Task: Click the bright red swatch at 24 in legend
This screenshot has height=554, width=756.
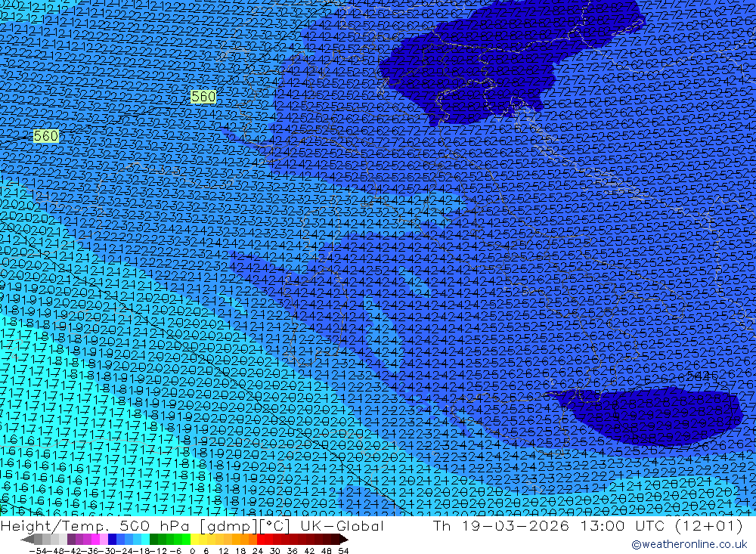Action: tap(261, 540)
